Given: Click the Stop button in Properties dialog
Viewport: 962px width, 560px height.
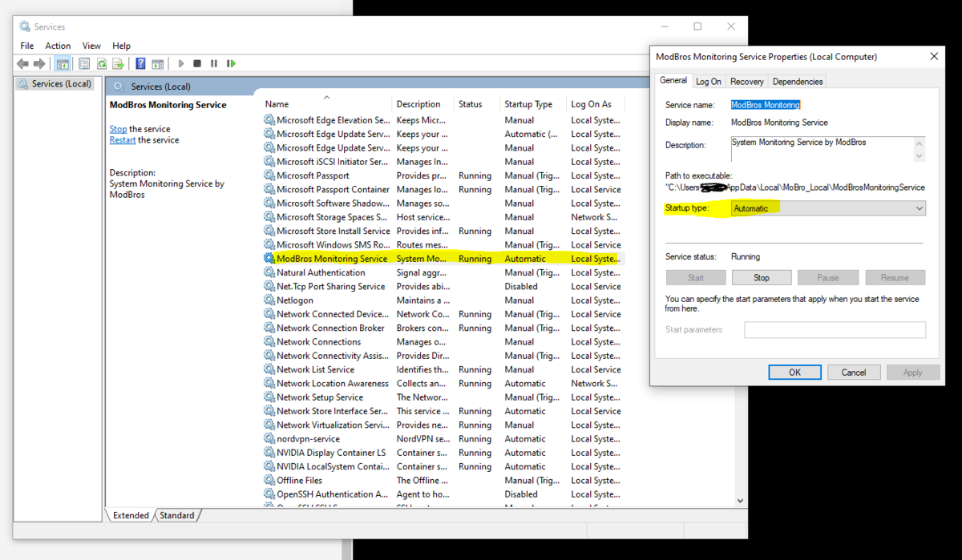Looking at the screenshot, I should tap(762, 278).
